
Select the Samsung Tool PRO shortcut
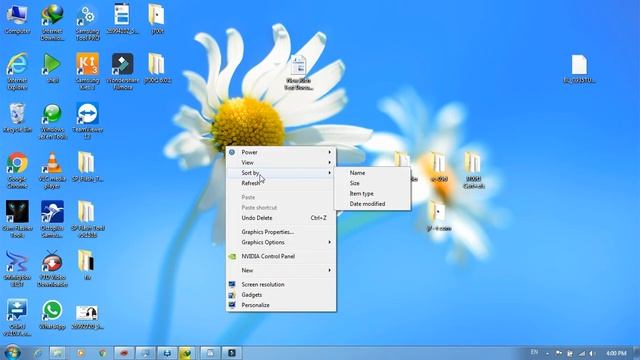tap(87, 22)
